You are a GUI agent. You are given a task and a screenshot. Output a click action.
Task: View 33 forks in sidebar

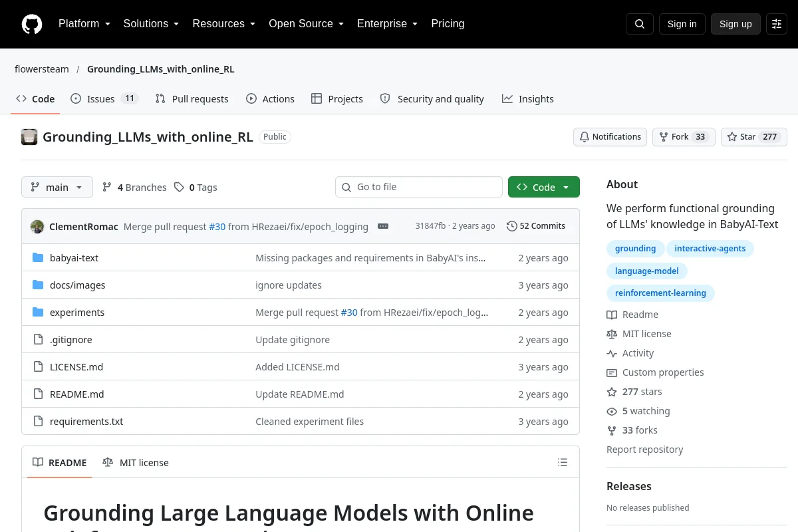[632, 430]
